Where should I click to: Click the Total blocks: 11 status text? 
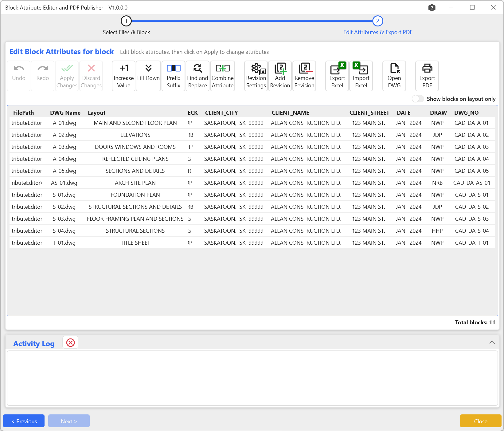click(x=475, y=322)
